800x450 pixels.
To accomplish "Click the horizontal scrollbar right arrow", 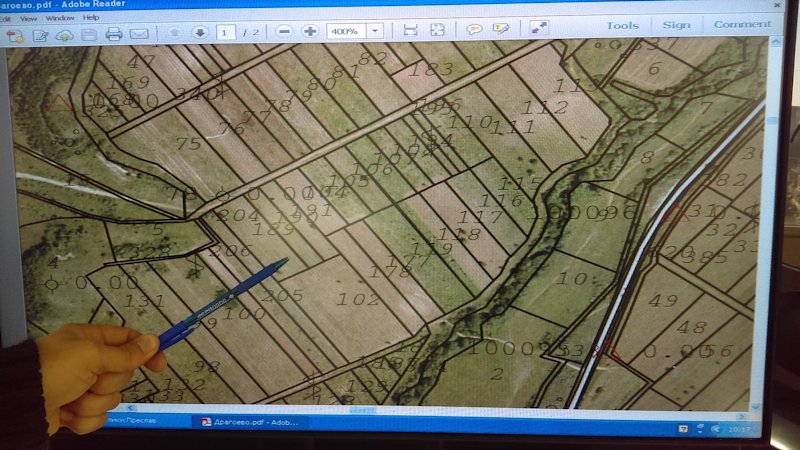I will (742, 416).
